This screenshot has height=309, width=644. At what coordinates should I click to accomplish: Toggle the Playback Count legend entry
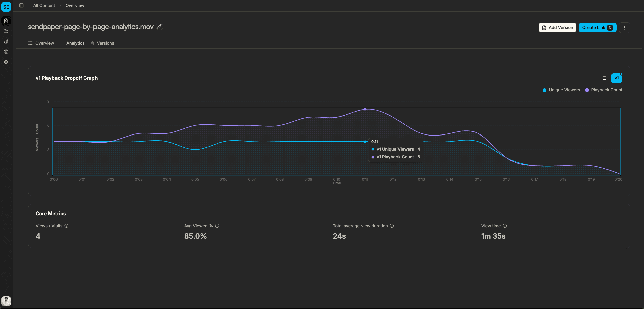tap(604, 90)
